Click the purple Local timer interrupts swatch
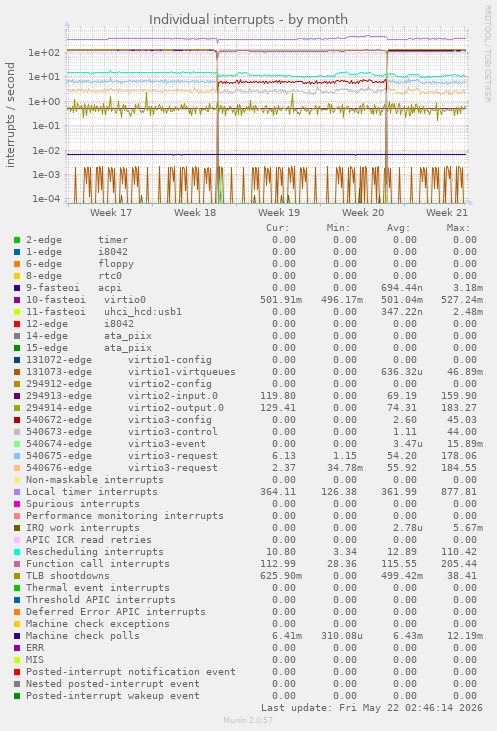Screen dimensions: 497x731 pos(17,492)
